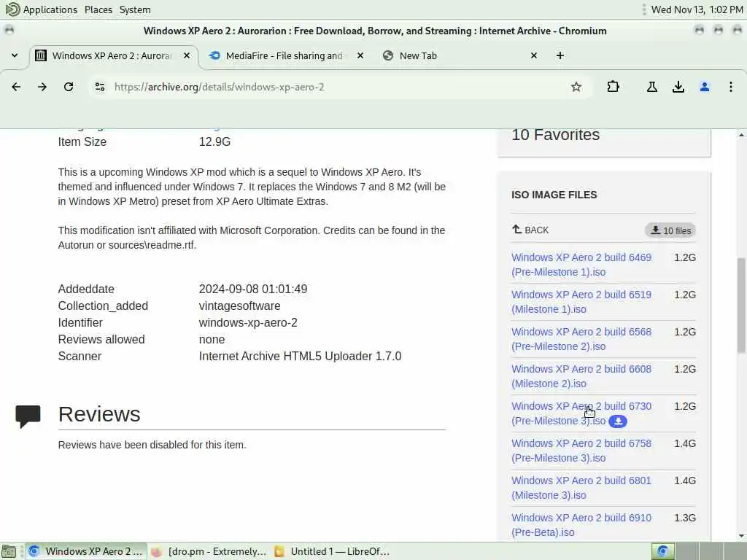This screenshot has width=747, height=560.
Task: Click the blue download badge for build 6730
Action: point(618,421)
